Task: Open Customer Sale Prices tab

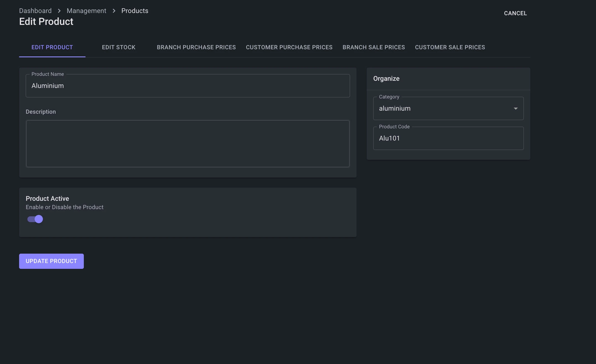Action: [450, 47]
